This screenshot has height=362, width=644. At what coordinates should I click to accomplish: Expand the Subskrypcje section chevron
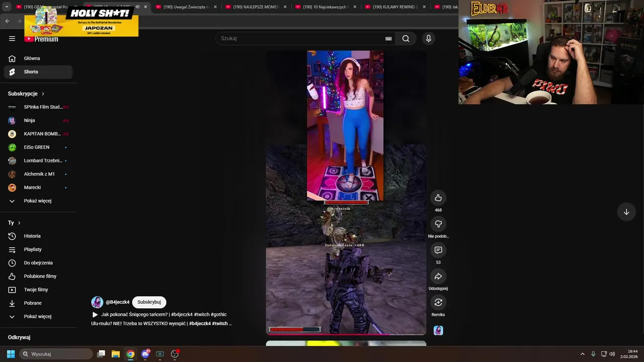(43, 94)
